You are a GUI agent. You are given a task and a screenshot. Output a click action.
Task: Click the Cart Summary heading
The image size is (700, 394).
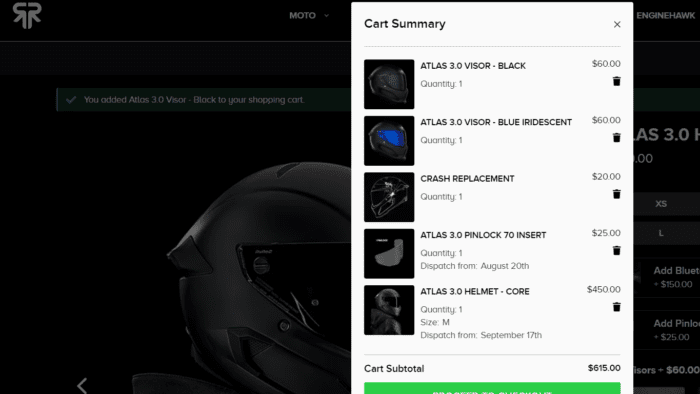(404, 24)
